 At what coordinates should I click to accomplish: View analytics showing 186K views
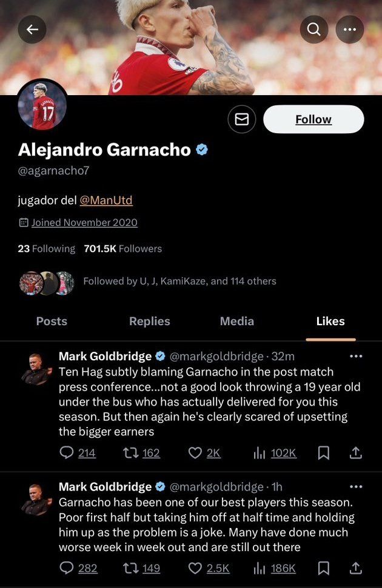(275, 567)
